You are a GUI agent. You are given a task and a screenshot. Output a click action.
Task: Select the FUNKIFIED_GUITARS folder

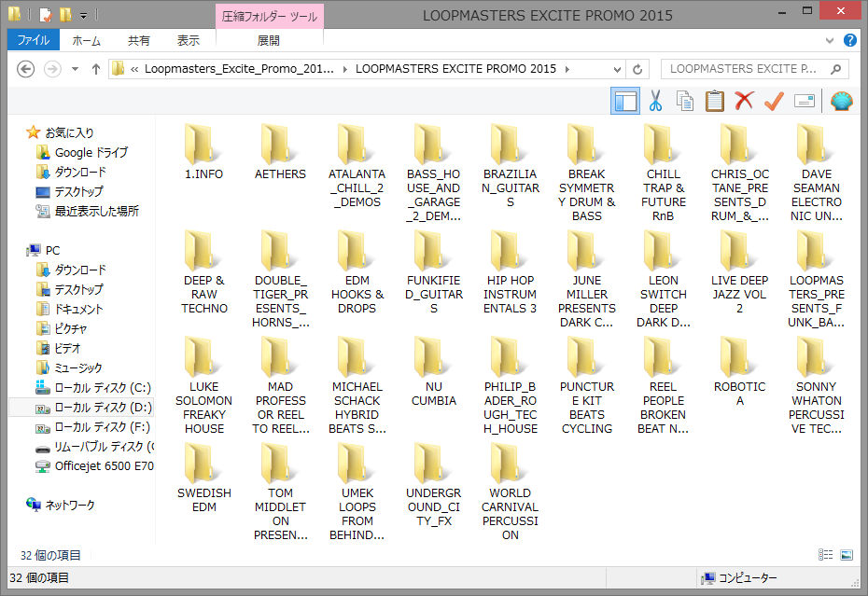click(433, 271)
